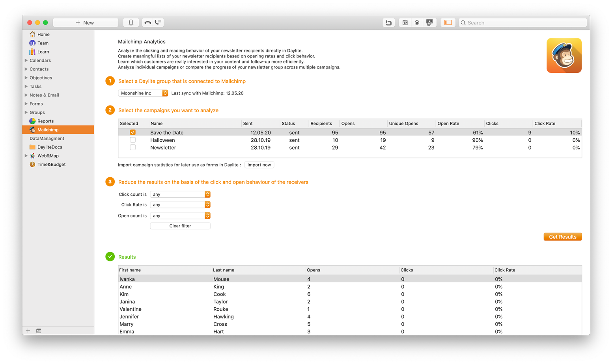The width and height of the screenshot is (612, 364).
Task: Open Team in the sidebar
Action: click(43, 43)
